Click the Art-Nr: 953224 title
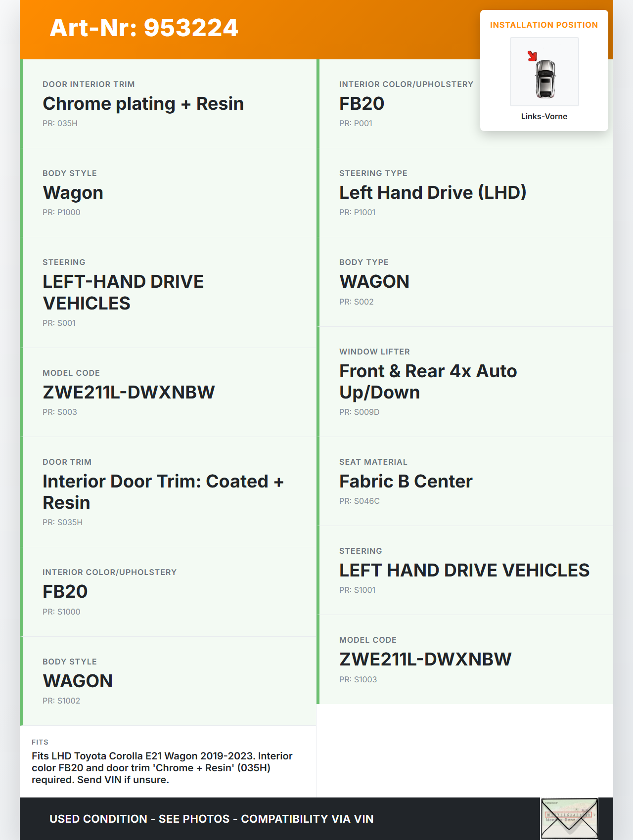Screen dimensions: 633x840 click(x=144, y=28)
